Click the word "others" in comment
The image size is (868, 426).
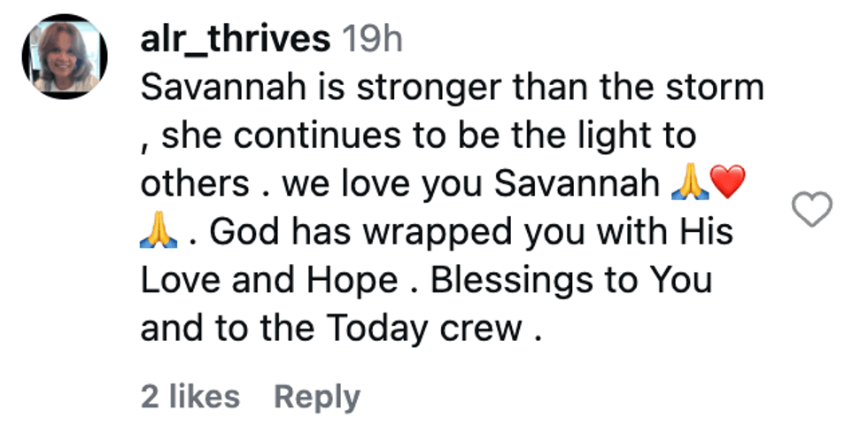point(195,184)
